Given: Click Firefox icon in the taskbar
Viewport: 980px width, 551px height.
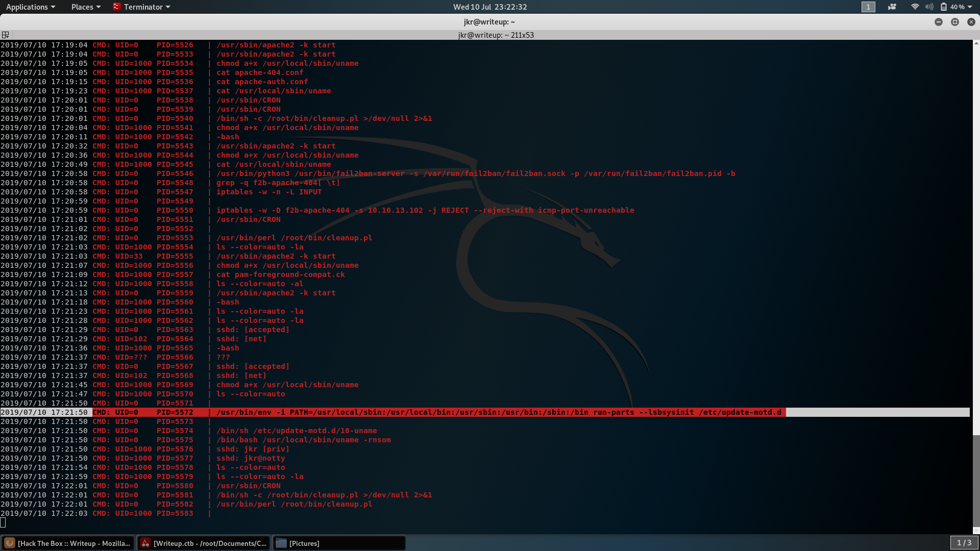Looking at the screenshot, I should tap(9, 543).
